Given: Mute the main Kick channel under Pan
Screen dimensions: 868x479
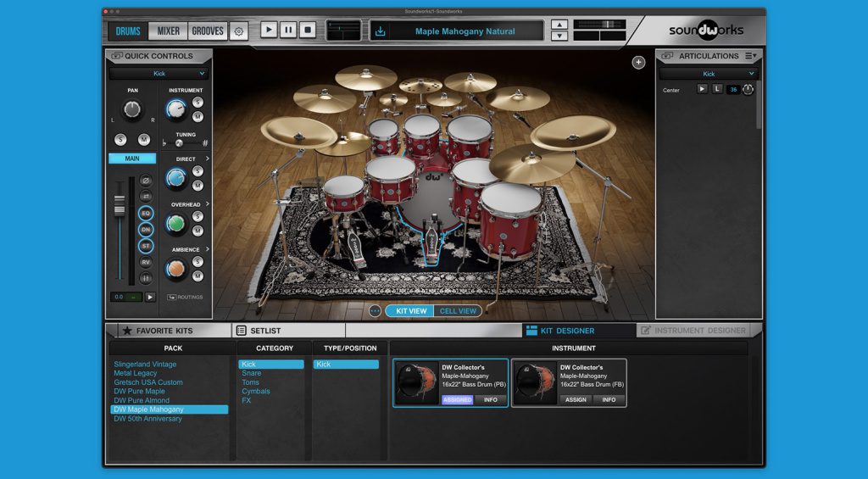Looking at the screenshot, I should tap(144, 140).
